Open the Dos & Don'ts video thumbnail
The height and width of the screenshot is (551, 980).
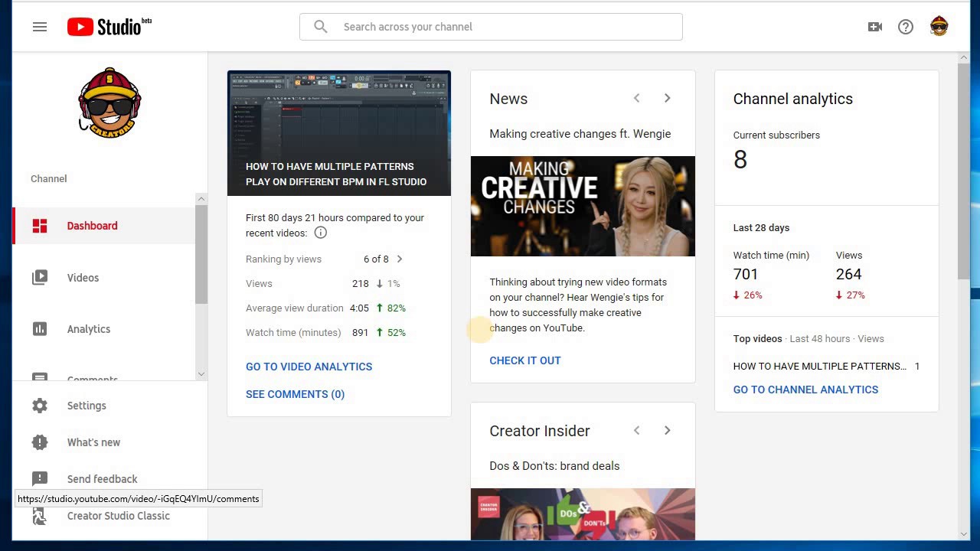[x=583, y=514]
